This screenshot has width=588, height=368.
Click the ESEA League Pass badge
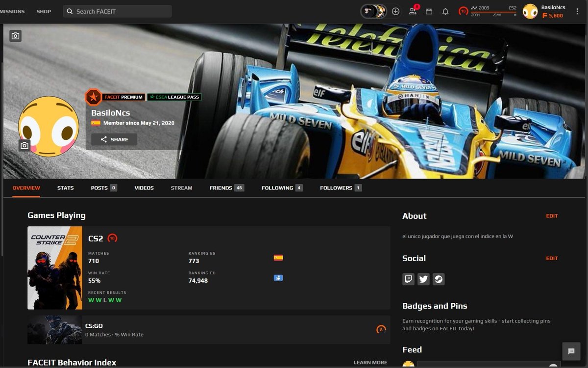[174, 97]
